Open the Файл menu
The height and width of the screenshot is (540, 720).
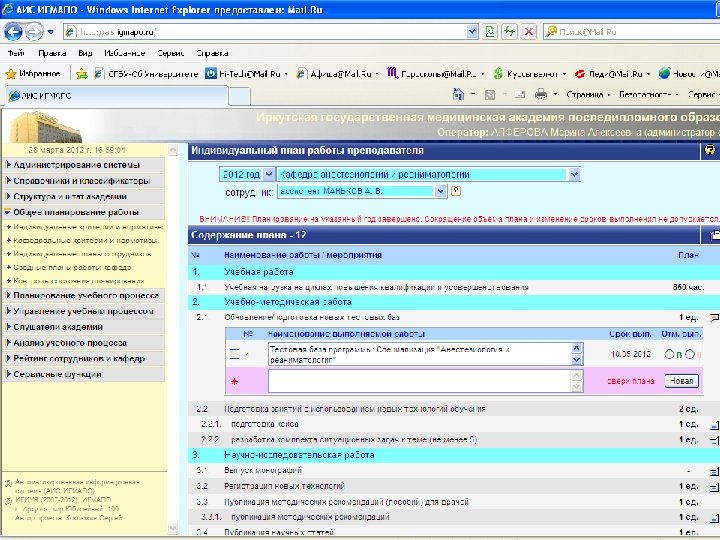coord(16,53)
